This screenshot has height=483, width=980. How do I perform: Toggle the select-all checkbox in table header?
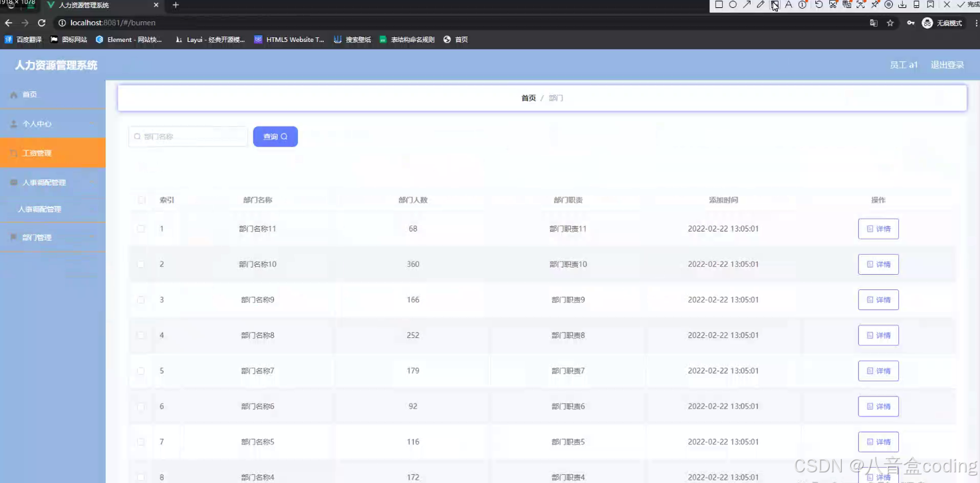[141, 200]
